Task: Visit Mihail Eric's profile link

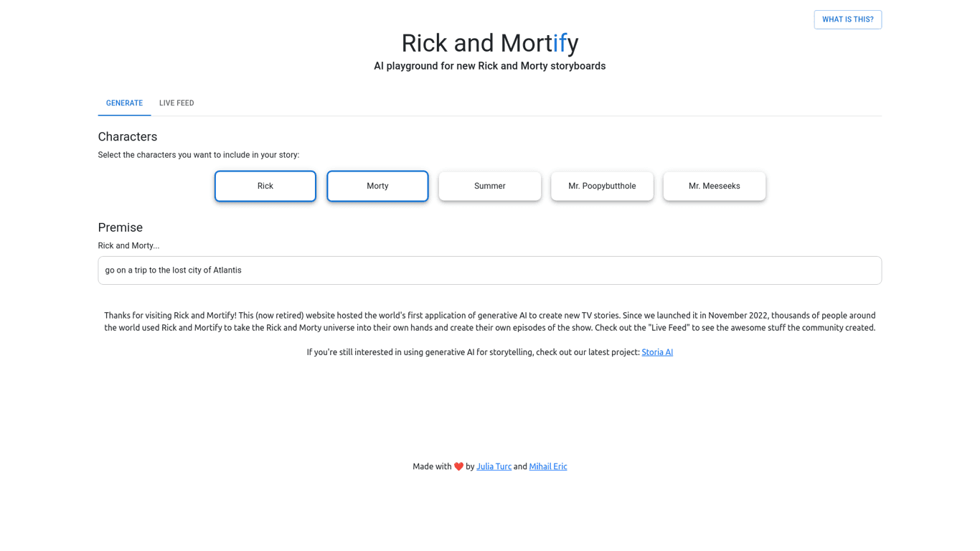Action: (x=547, y=466)
